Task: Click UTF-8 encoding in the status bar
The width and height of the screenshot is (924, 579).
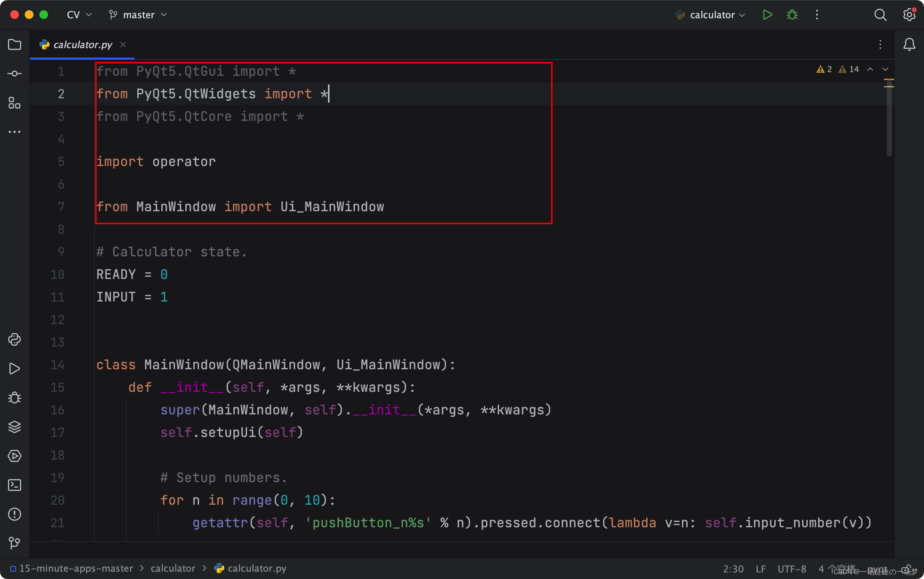Action: tap(791, 569)
